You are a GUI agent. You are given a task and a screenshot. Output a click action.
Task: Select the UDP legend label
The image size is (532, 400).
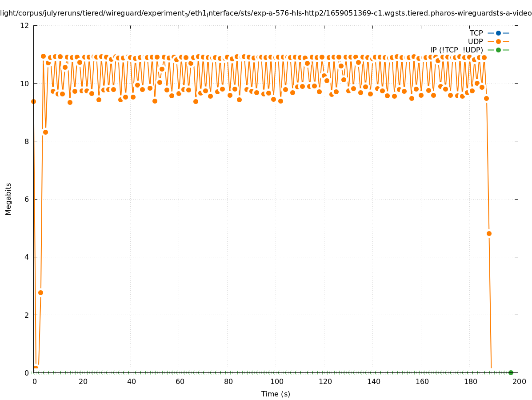475,41
